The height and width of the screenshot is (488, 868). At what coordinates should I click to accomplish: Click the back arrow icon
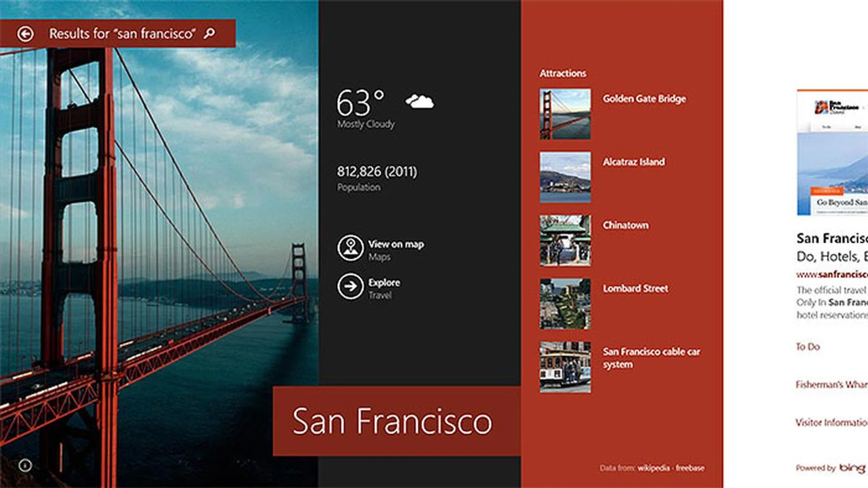coord(25,33)
